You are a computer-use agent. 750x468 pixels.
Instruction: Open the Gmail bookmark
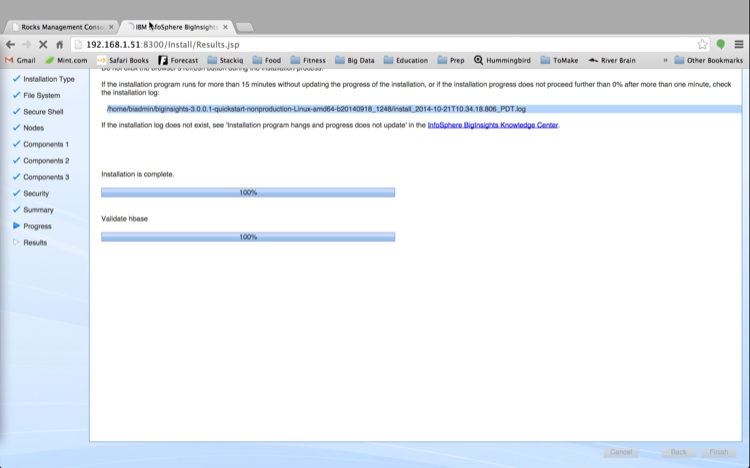(20, 60)
